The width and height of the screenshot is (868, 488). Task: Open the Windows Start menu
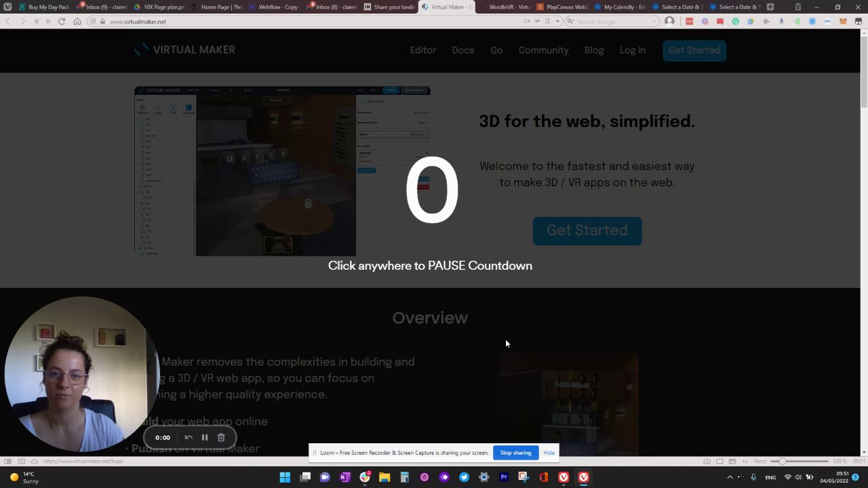285,477
